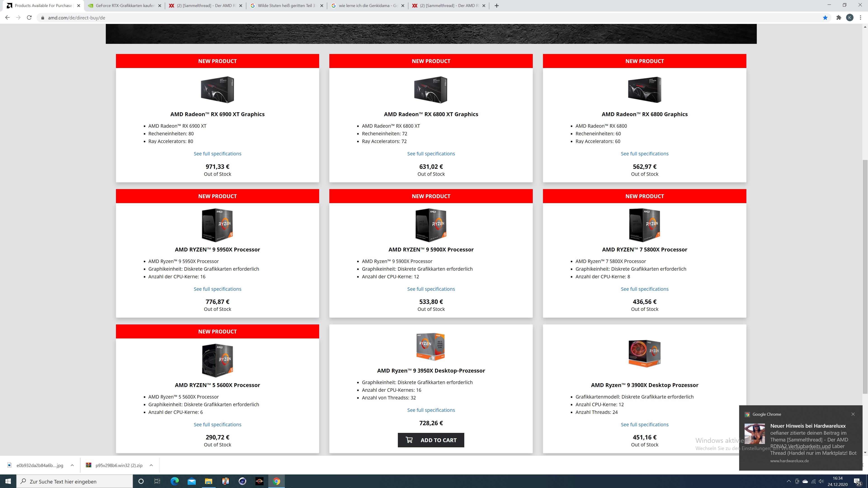Click the Ryzen 5 5600X box image
The image size is (868, 488).
pos(217,360)
